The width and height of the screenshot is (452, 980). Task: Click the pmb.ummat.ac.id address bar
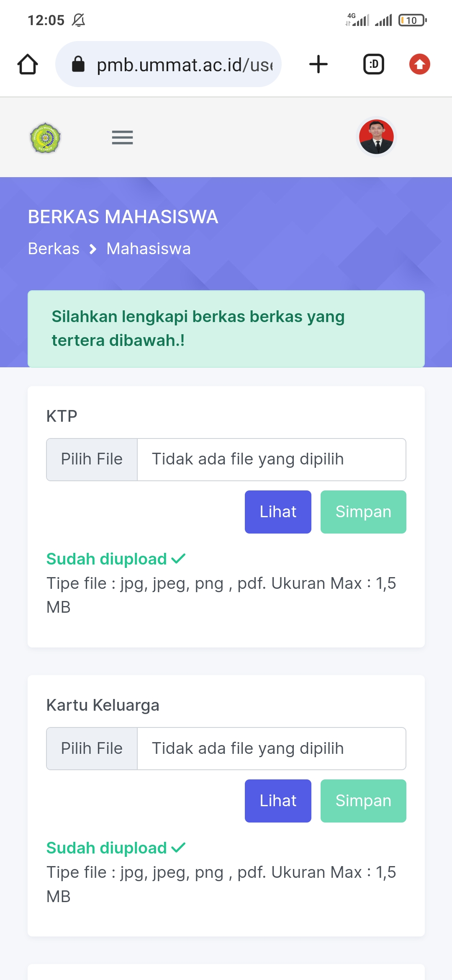pos(184,64)
